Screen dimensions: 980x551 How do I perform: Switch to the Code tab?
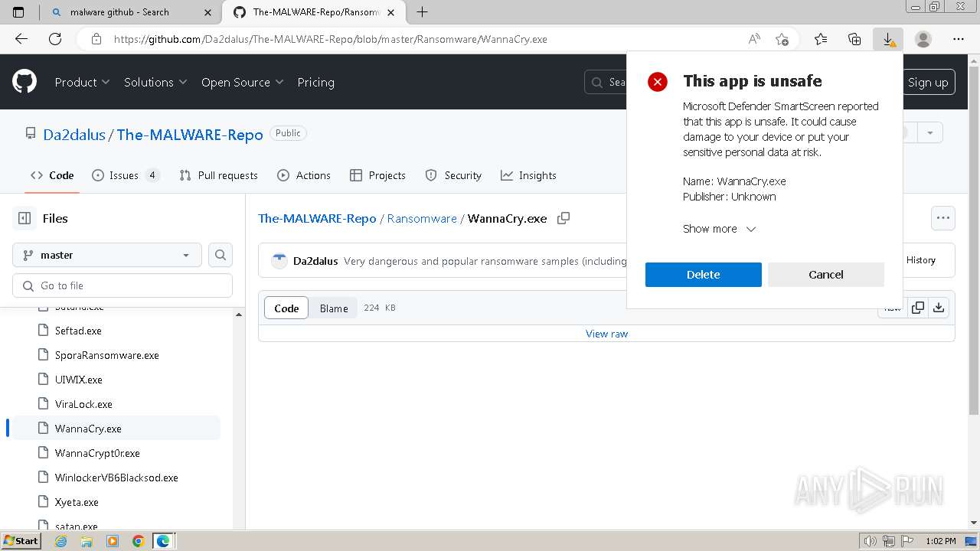coord(52,175)
